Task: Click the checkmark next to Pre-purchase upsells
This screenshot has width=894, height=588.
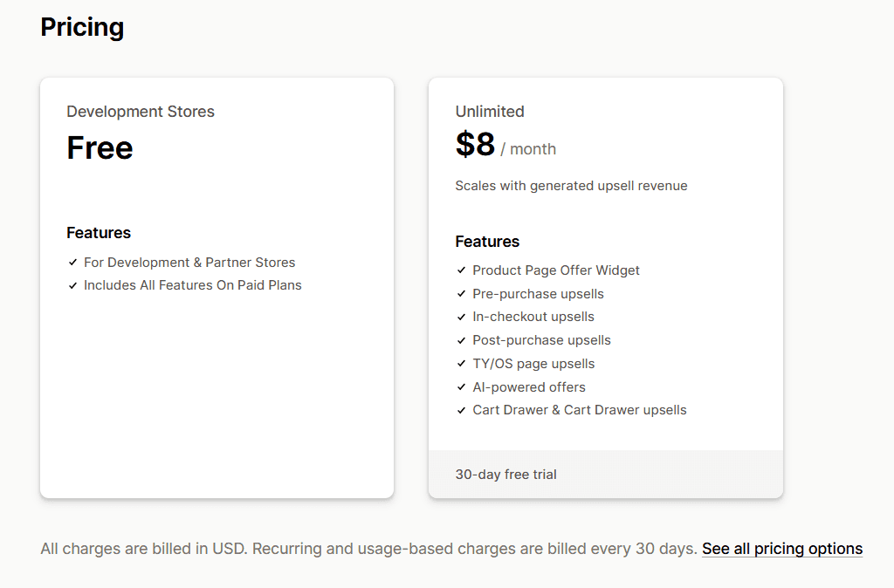Action: [461, 293]
